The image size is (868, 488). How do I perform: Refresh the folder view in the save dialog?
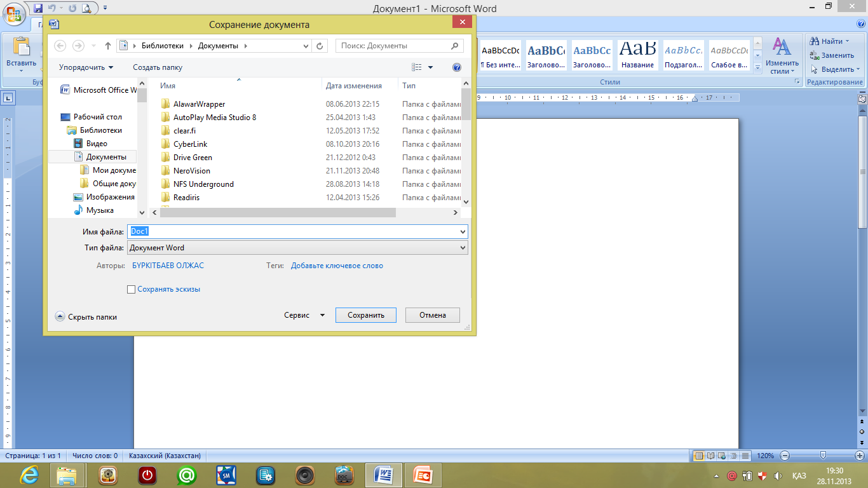[320, 46]
